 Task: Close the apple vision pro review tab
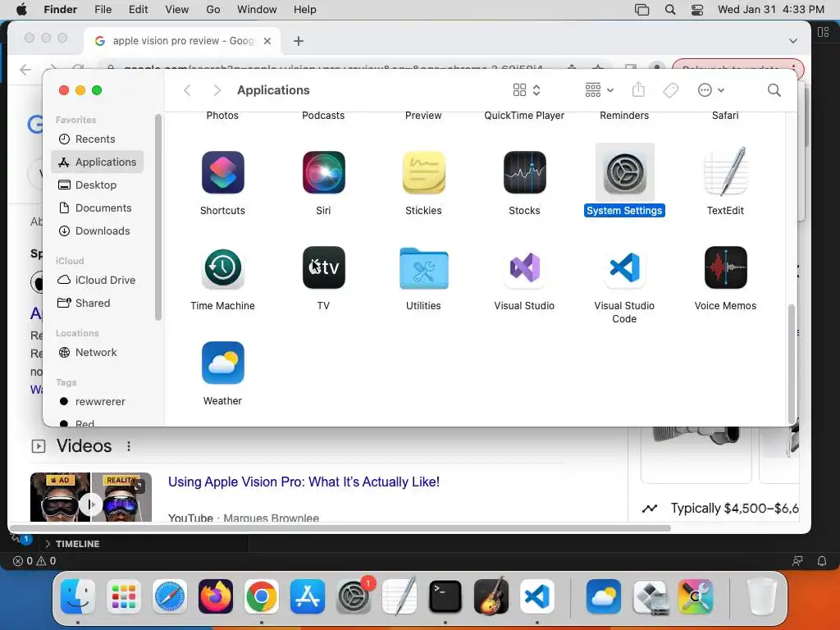[x=267, y=41]
